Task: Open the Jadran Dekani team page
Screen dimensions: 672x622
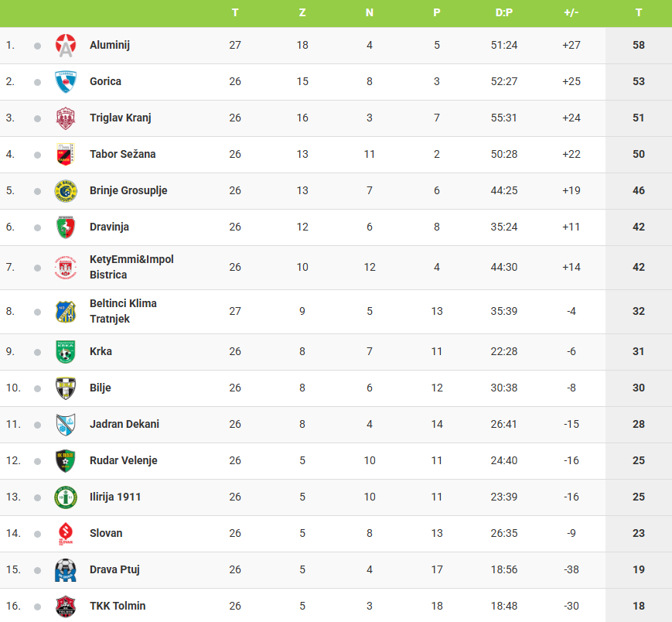Action: tap(125, 424)
